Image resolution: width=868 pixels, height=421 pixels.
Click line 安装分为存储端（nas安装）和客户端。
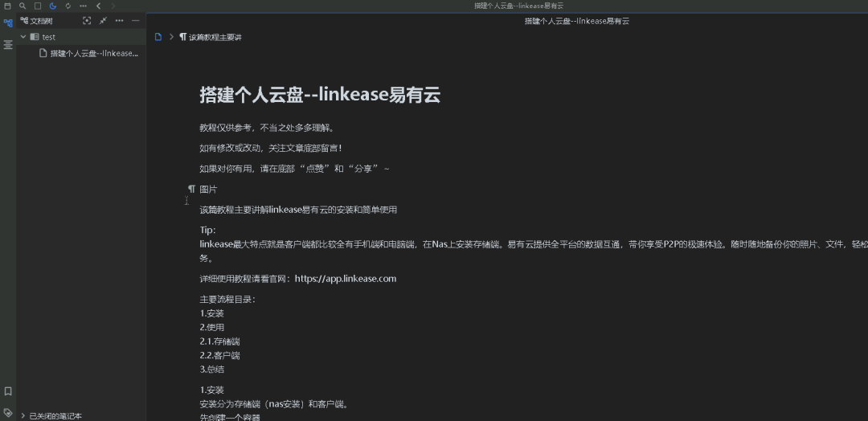[274, 404]
